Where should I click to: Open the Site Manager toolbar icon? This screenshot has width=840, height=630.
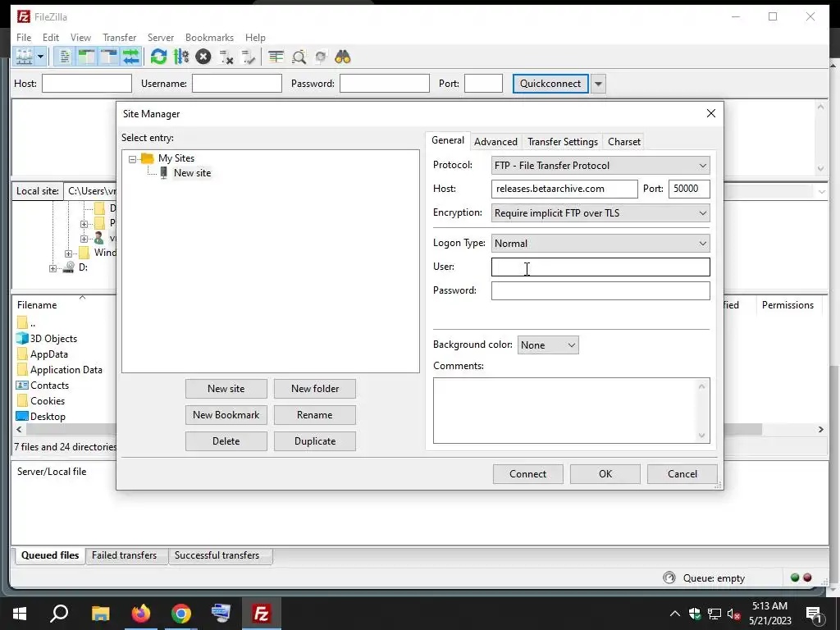click(x=24, y=57)
